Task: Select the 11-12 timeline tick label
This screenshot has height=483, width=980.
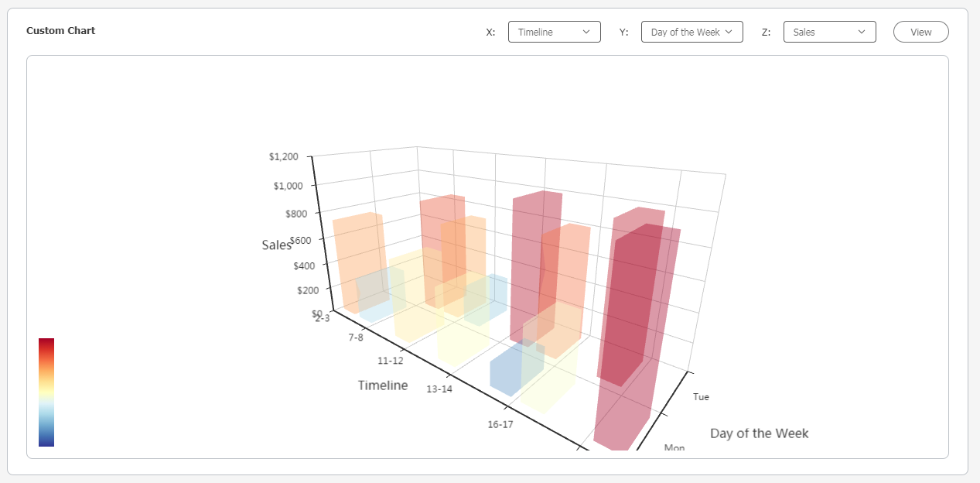Action: [390, 361]
